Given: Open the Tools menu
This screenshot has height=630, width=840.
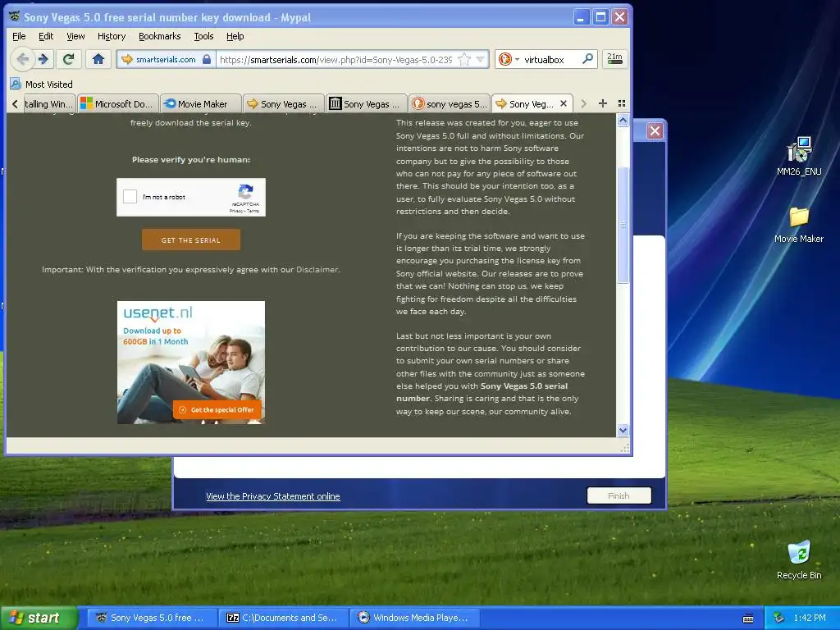Looking at the screenshot, I should tap(203, 36).
